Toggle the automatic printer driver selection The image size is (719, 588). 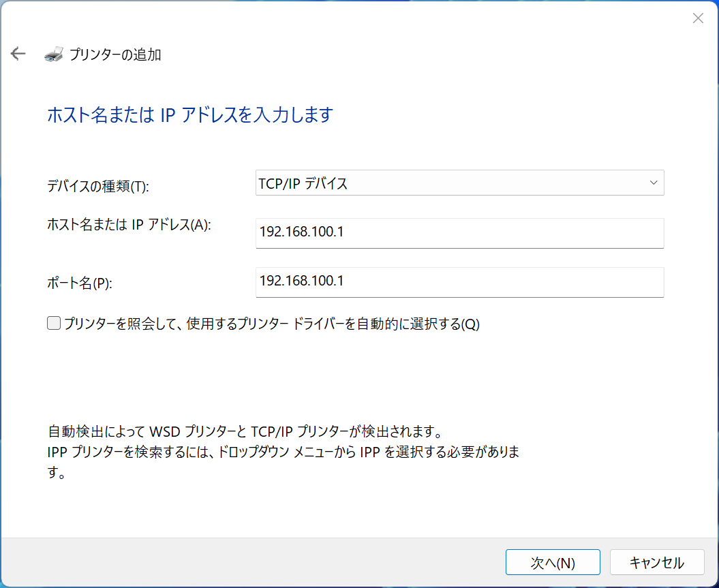coord(53,323)
